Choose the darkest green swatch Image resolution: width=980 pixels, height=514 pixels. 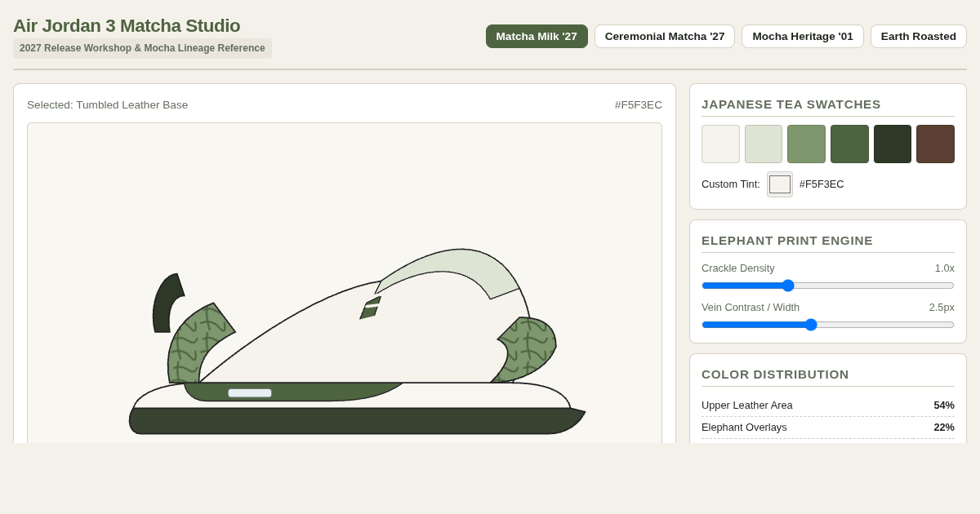pyautogui.click(x=893, y=144)
